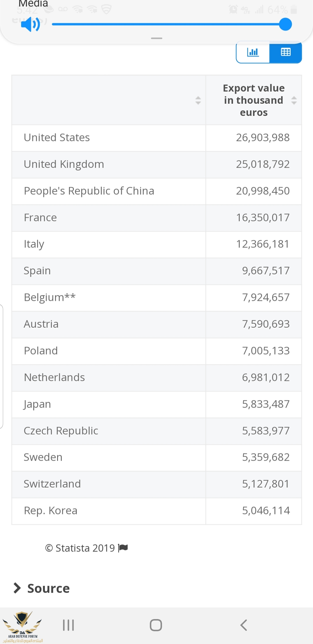Switch to bar chart view
313x644 pixels.
pos(253,52)
